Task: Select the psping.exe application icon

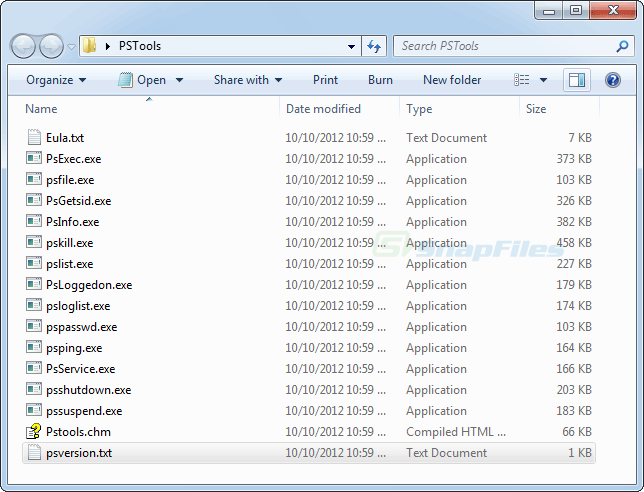Action: (x=34, y=347)
